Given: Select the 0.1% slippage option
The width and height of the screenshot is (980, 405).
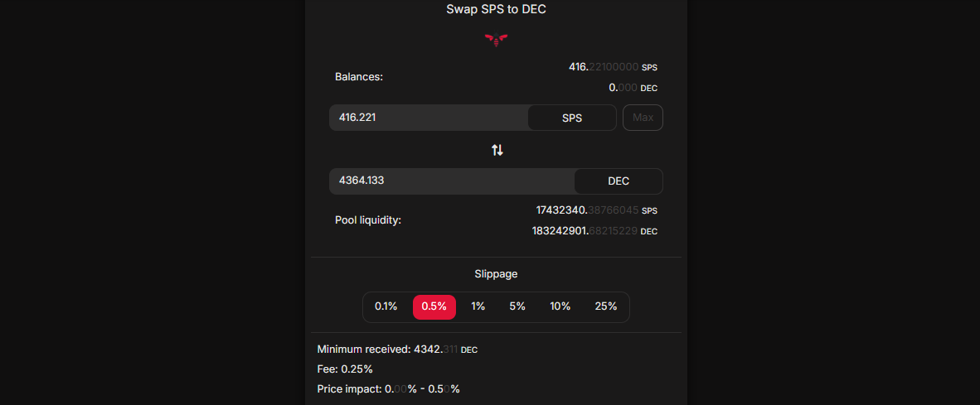Looking at the screenshot, I should click(386, 306).
